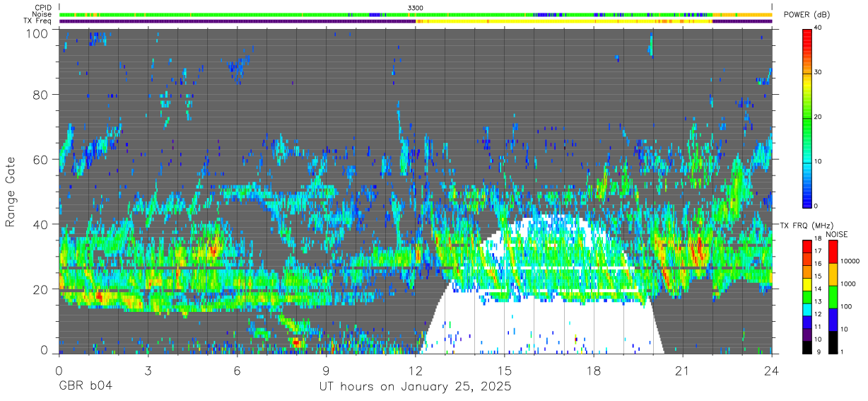Click the 'GBR b04' radar beam label

tap(85, 387)
